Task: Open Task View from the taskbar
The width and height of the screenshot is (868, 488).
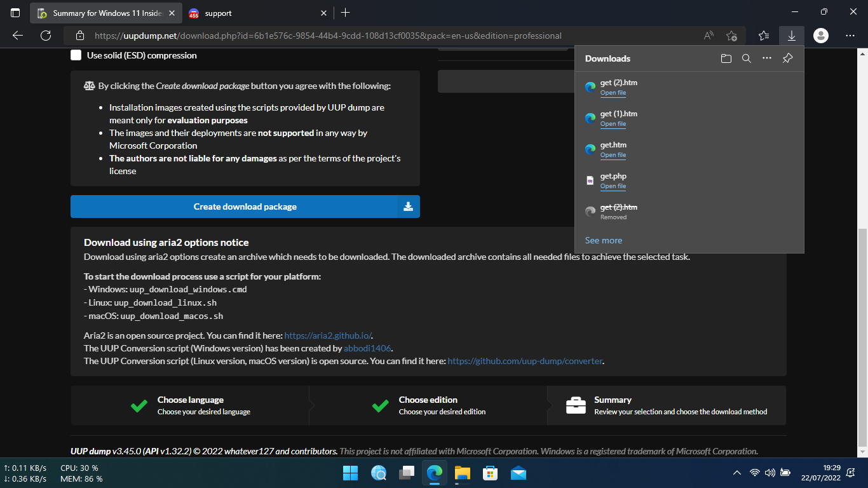Action: pos(407,473)
